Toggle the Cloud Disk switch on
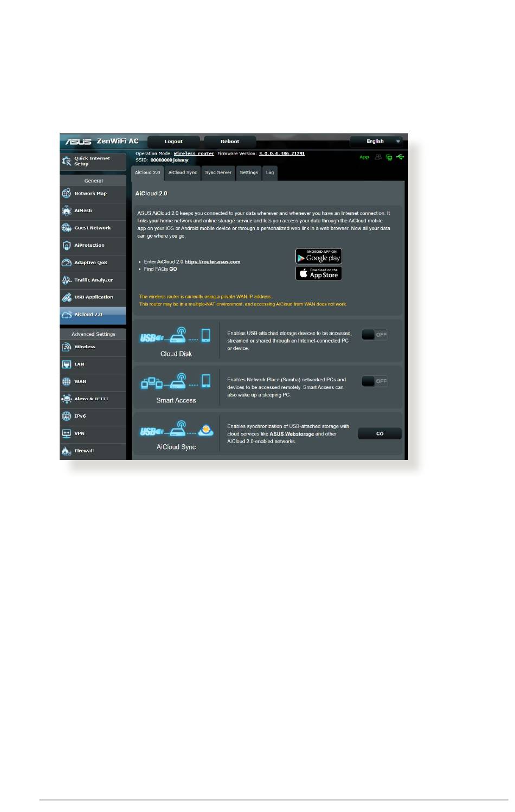 tap(375, 335)
